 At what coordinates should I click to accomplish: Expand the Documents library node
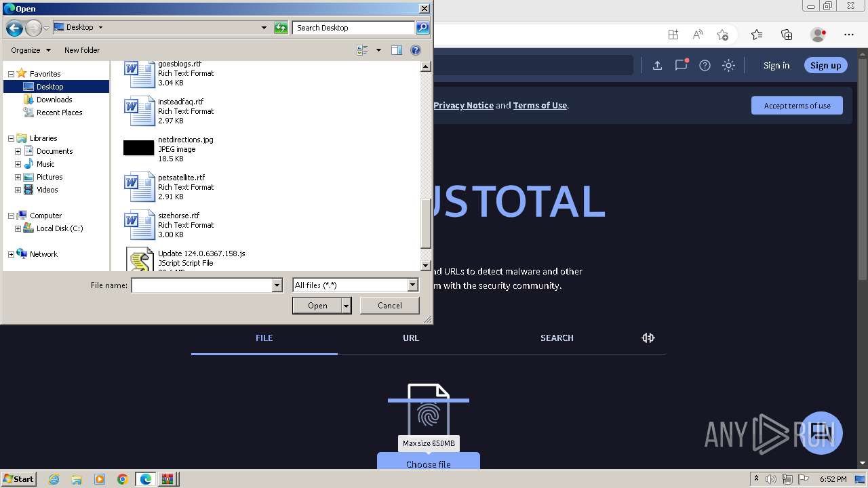click(18, 151)
